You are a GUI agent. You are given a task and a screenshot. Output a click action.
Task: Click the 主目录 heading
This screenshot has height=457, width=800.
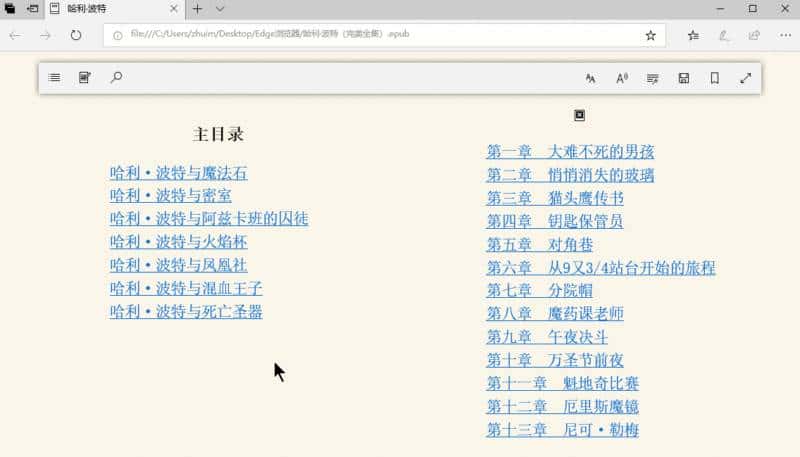pyautogui.click(x=218, y=135)
